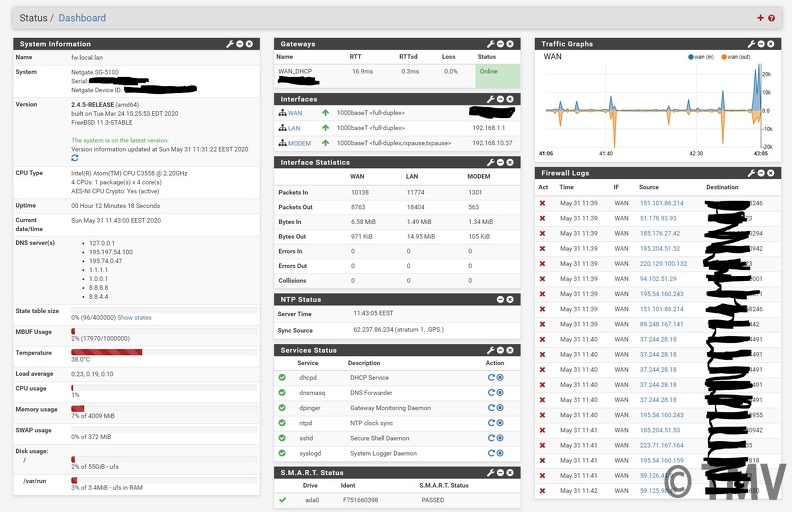Refresh version information with the update icon

click(75, 158)
